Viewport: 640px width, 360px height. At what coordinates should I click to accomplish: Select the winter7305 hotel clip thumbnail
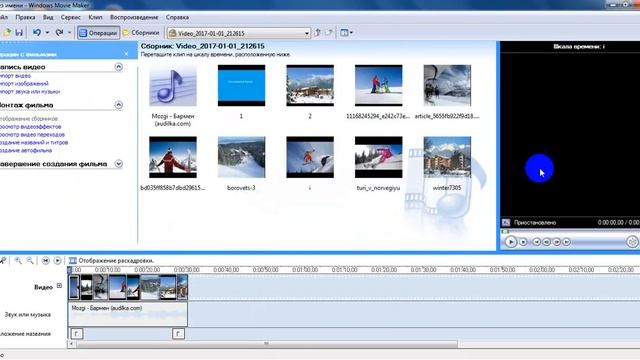tap(447, 157)
